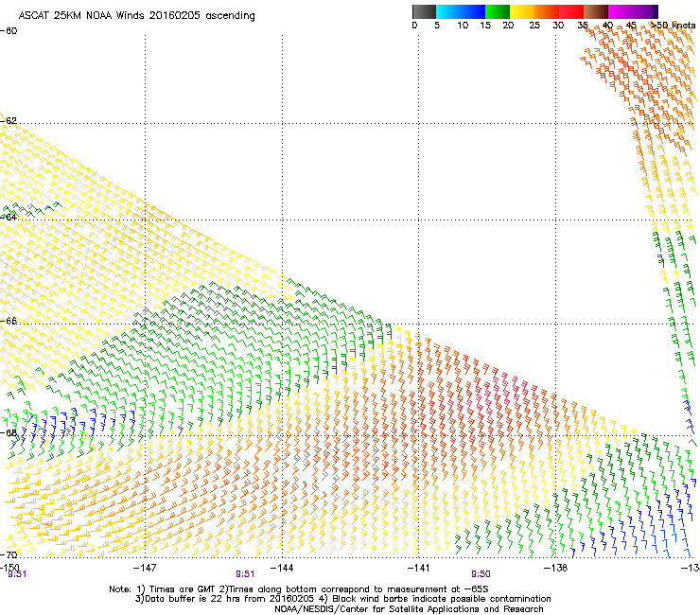
Task: Click the green 15-20 knots color bar segment
Action: [x=498, y=11]
